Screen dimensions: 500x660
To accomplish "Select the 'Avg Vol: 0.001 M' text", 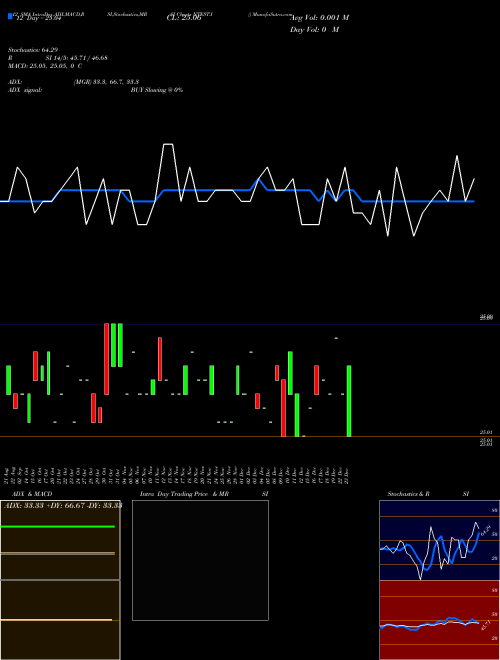I will click(x=320, y=17).
